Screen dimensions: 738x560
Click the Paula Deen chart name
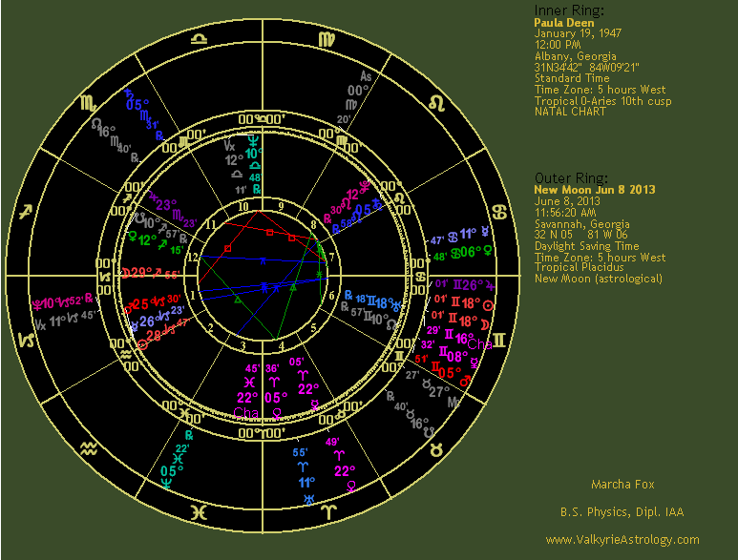point(563,23)
